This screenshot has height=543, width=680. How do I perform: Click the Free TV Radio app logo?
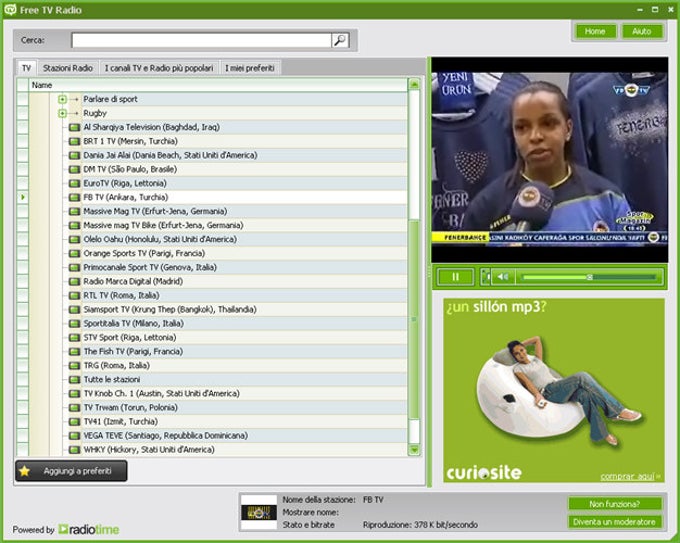(x=10, y=10)
